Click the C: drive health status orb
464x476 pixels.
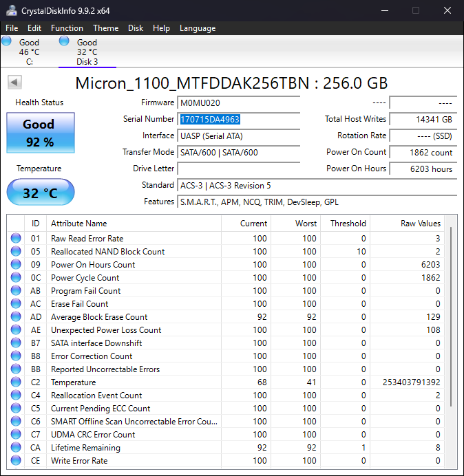[x=6, y=41]
